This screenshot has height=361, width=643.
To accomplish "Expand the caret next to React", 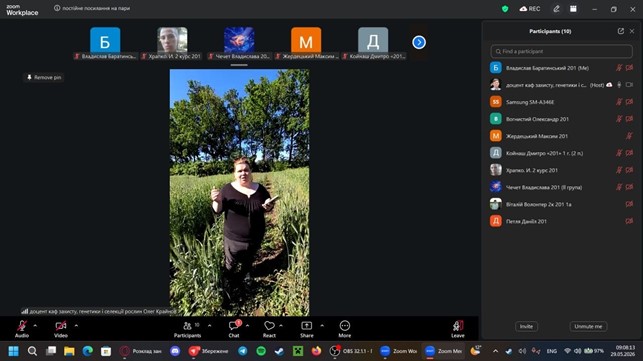I will (281, 326).
